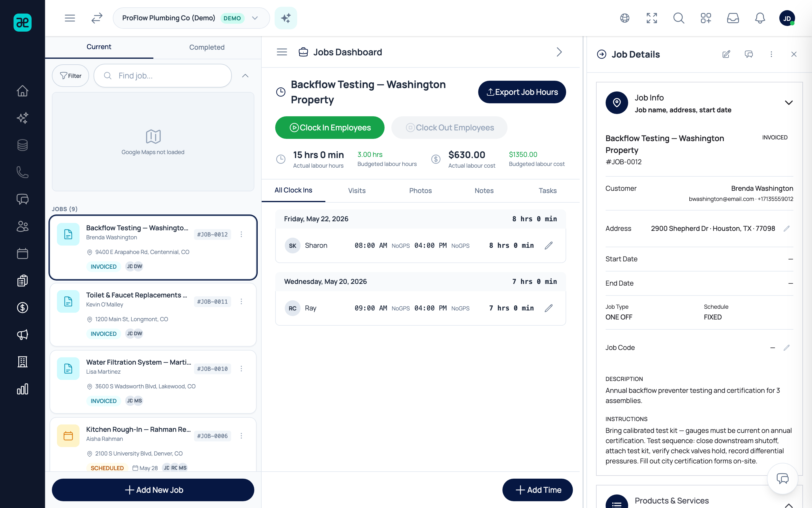This screenshot has height=508, width=812.
Task: Open the calendar sidebar icon
Action: 23,253
